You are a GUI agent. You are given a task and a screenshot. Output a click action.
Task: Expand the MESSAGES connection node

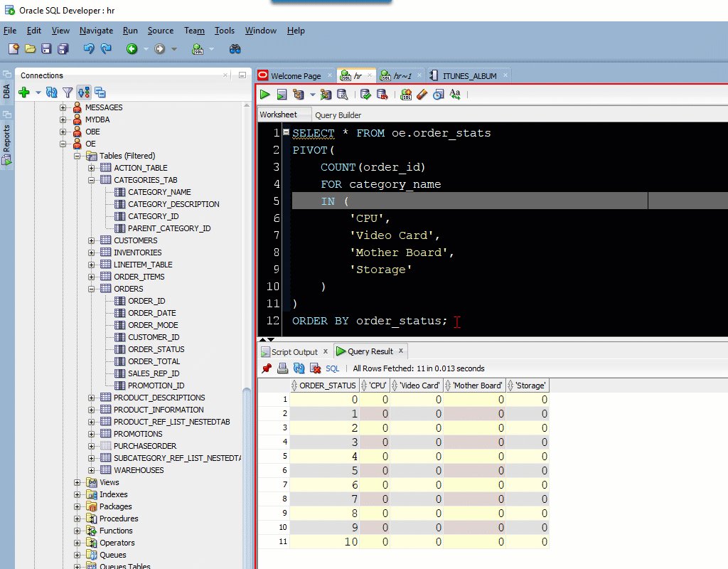(63, 108)
